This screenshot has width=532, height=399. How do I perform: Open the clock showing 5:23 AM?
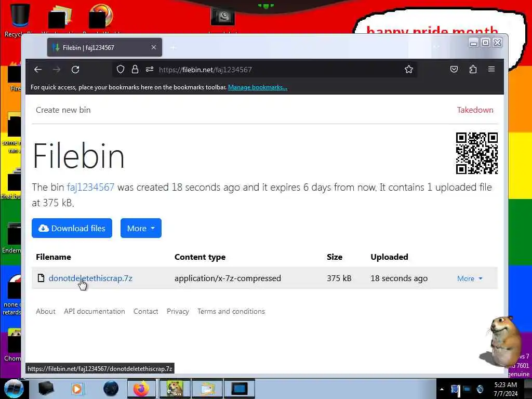(506, 389)
